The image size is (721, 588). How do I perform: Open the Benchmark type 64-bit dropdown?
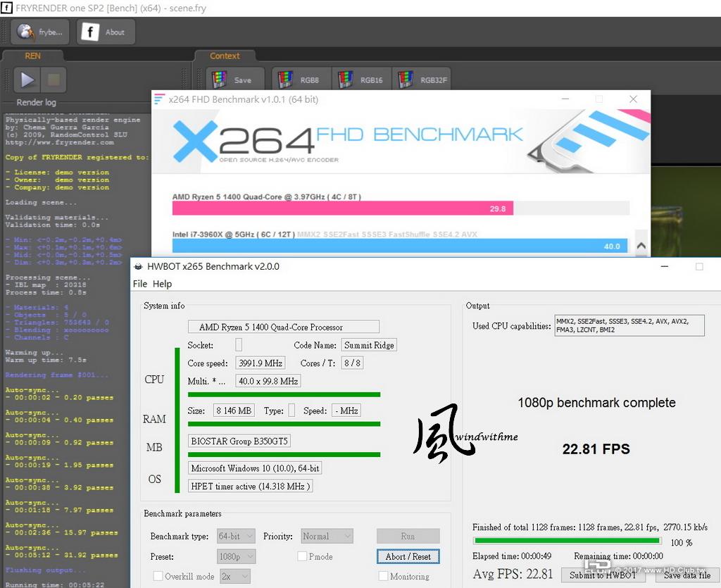(x=236, y=536)
